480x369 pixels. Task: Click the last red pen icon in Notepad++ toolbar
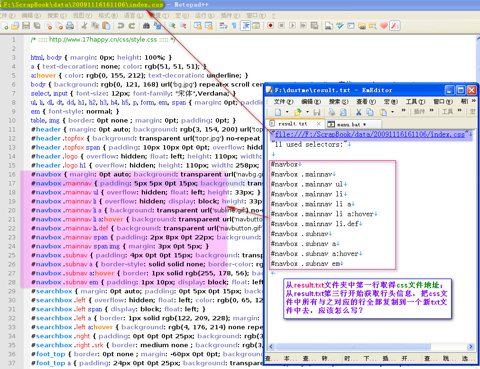395,26
